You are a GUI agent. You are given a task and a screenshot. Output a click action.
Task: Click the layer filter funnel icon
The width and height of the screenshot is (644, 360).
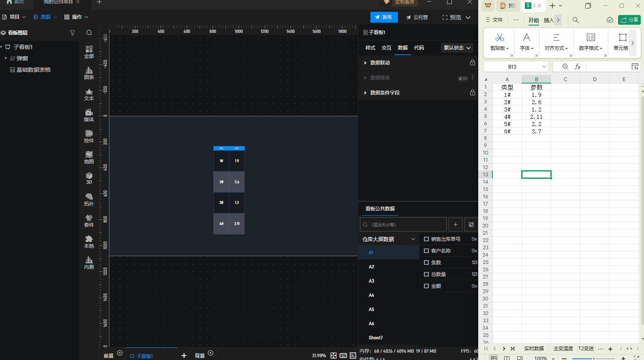(x=73, y=33)
